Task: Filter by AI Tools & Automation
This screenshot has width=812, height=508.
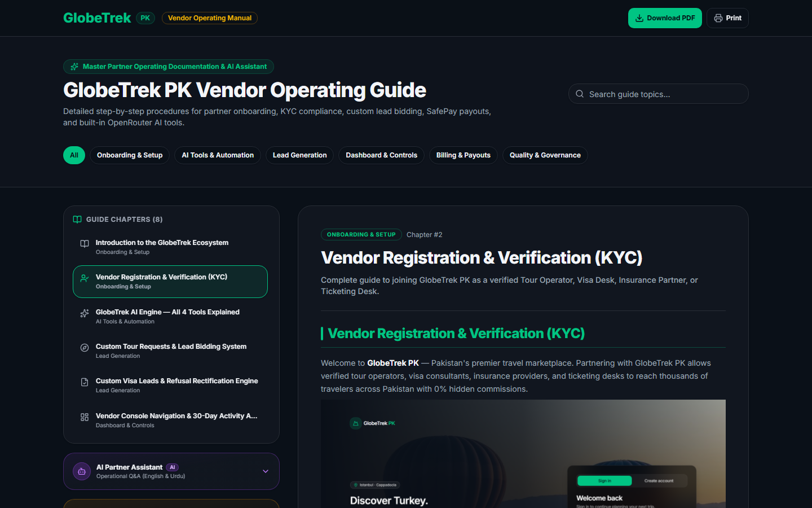Action: point(218,155)
